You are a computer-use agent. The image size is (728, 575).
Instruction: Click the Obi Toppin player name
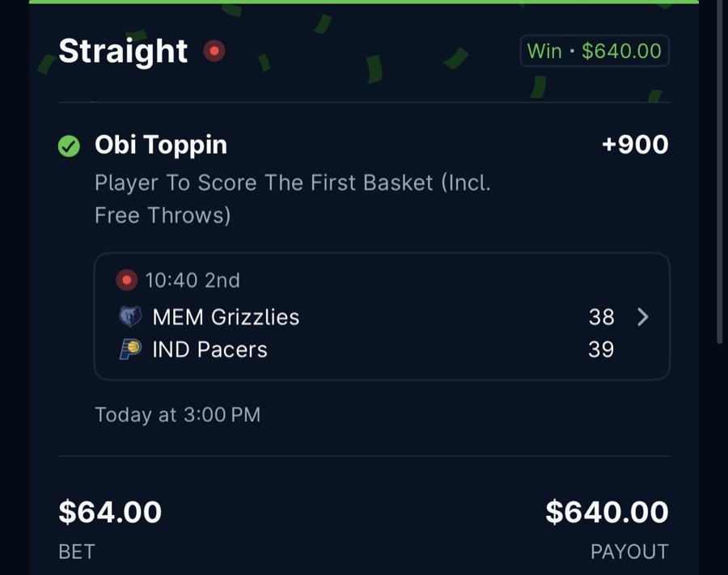point(160,146)
